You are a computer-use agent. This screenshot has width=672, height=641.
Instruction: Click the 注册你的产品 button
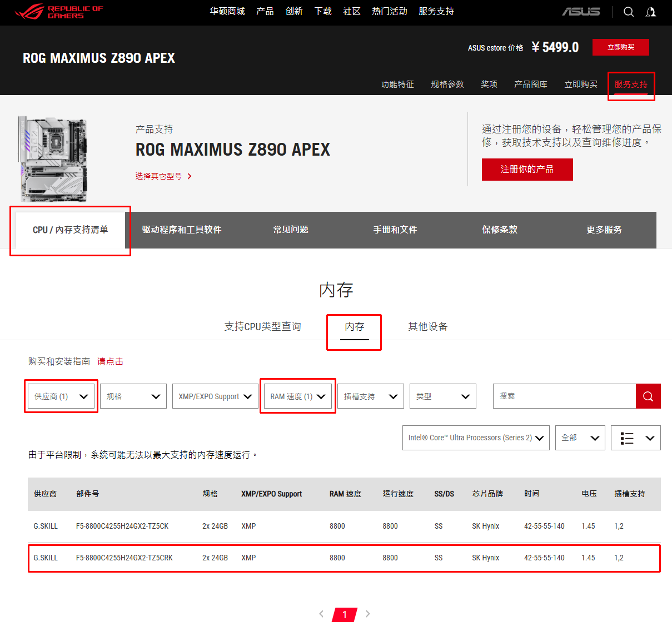527,170
